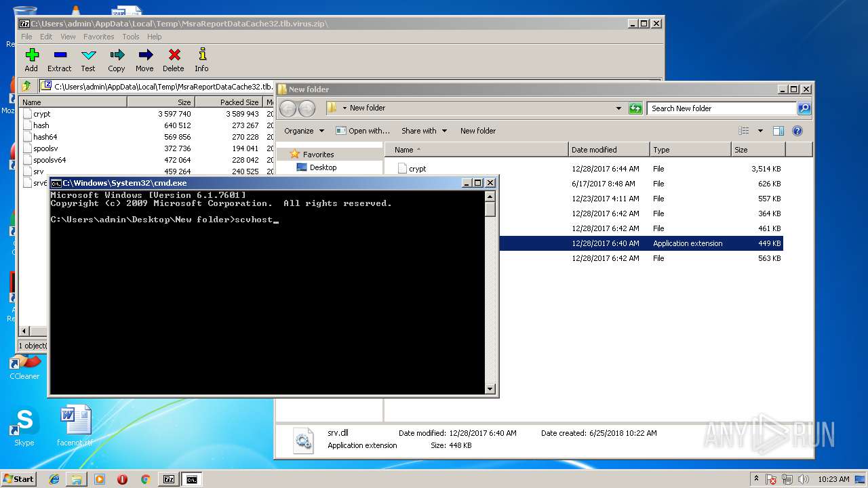Click the clock showing 10:23 AM
Image resolution: width=868 pixels, height=488 pixels.
[833, 479]
